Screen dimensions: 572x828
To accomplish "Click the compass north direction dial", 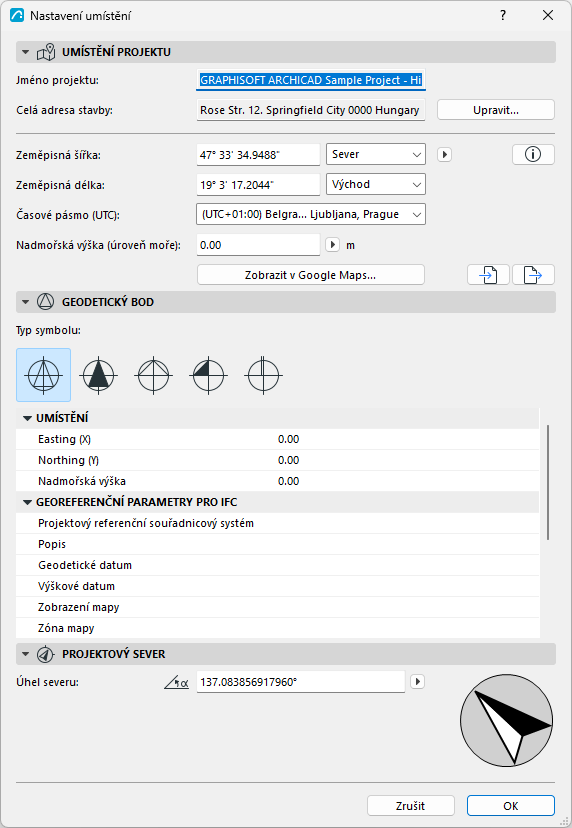I will click(x=507, y=720).
